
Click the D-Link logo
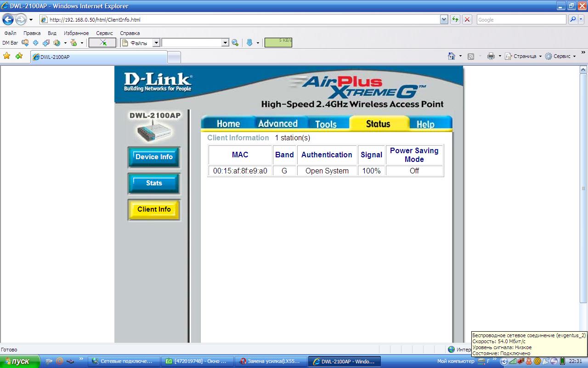point(158,82)
